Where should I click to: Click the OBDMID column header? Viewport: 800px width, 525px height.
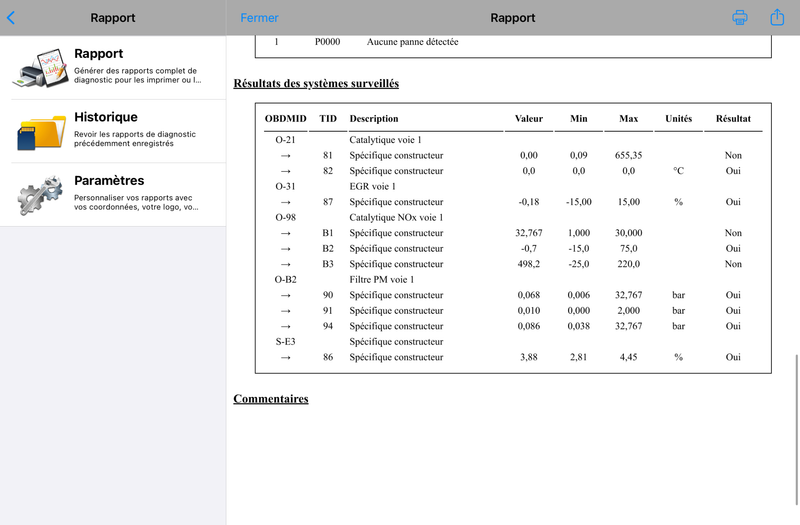(x=286, y=118)
